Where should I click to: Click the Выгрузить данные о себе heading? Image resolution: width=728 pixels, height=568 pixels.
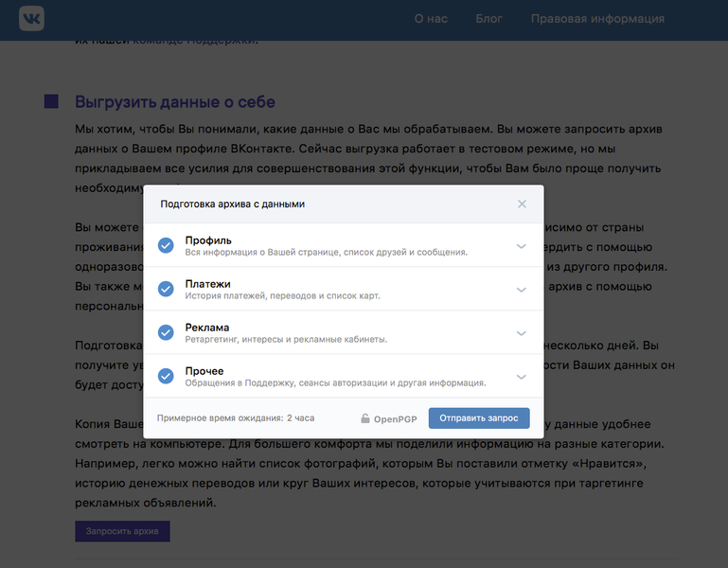tap(175, 101)
